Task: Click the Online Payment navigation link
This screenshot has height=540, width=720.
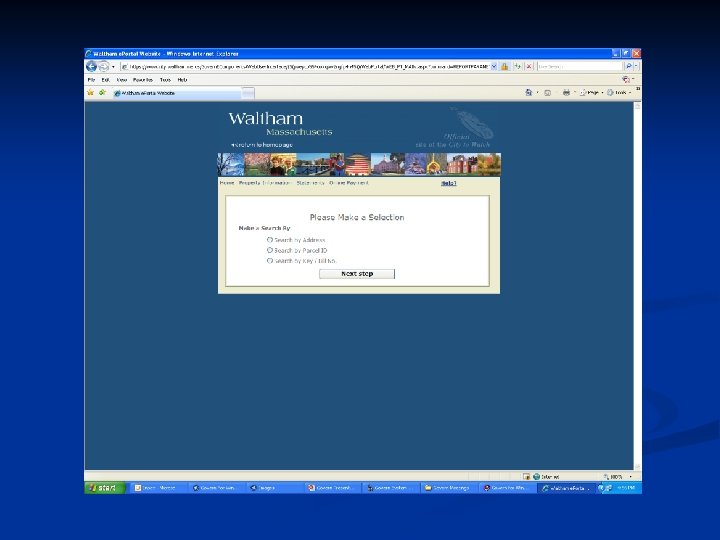Action: coord(349,183)
